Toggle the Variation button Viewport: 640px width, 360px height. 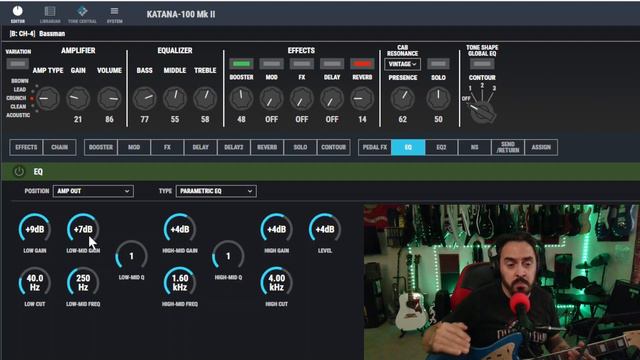point(18,64)
